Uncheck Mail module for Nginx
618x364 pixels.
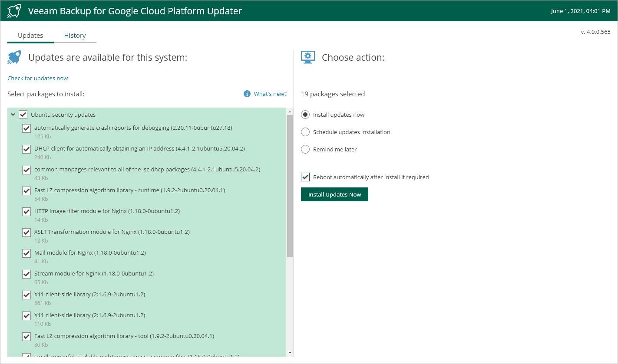tap(26, 253)
